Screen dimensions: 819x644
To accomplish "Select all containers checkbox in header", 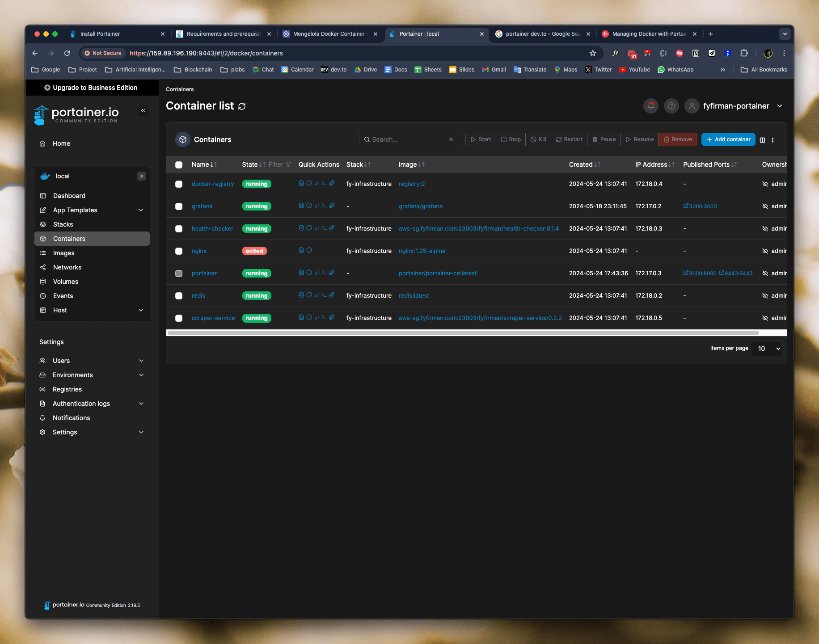I will pyautogui.click(x=179, y=164).
